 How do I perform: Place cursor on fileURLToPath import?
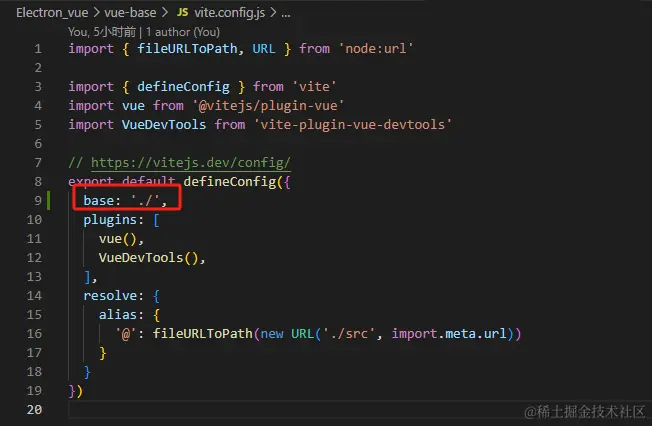click(187, 49)
